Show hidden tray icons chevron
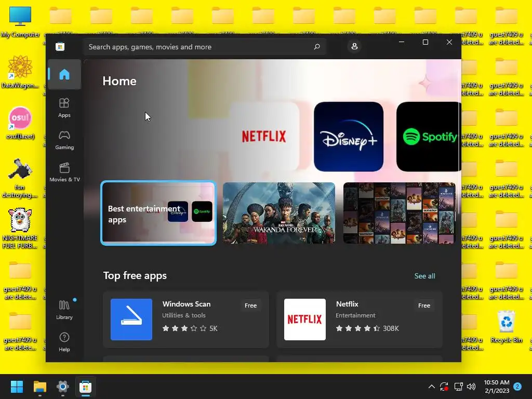The image size is (532, 399). [x=432, y=387]
